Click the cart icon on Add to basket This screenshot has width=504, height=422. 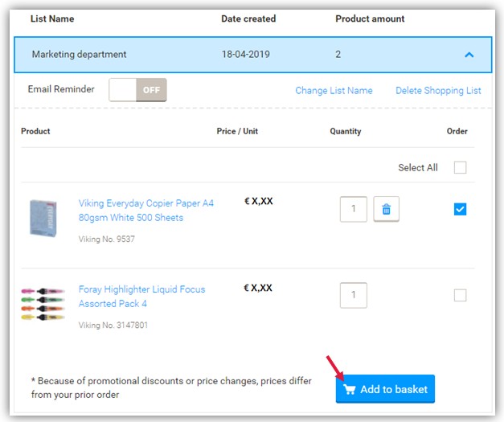coord(349,390)
